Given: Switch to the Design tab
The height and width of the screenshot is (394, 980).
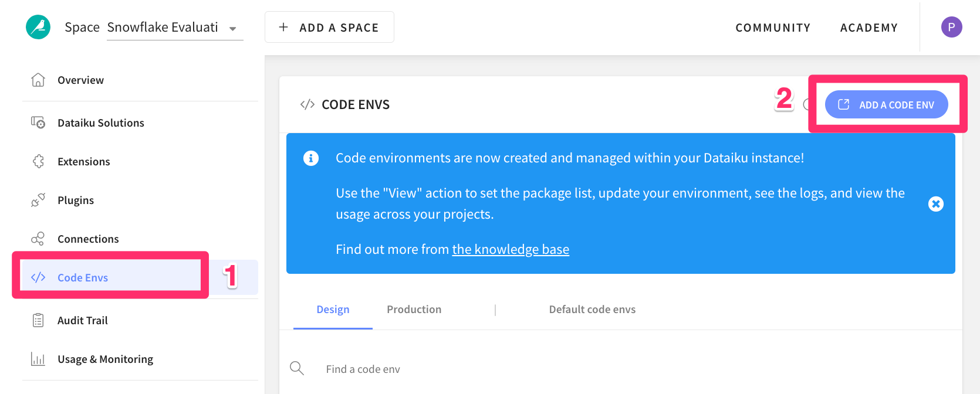Looking at the screenshot, I should tap(333, 310).
